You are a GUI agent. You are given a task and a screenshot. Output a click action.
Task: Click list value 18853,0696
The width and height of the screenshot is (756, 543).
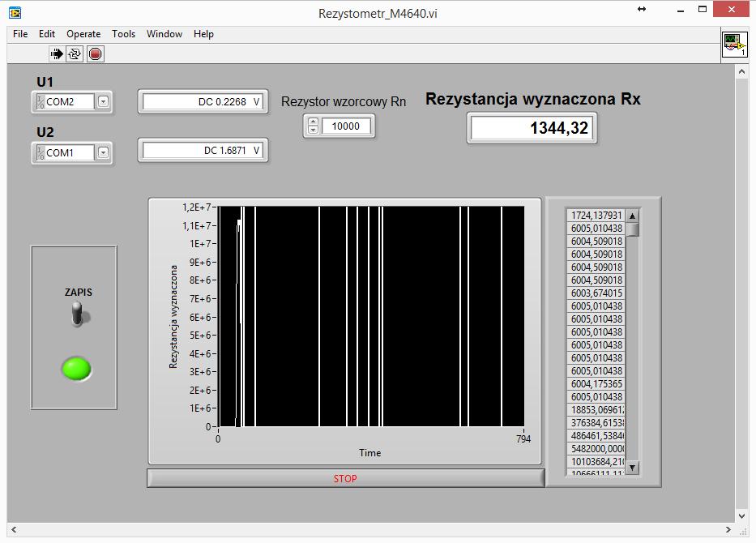point(596,409)
